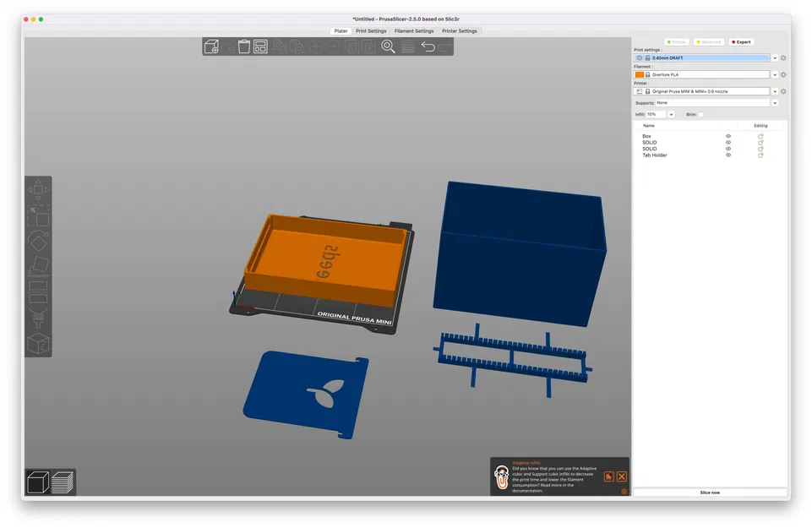Click the 0.40mm DRAFT preset combo box
This screenshot has width=812, height=528.
[701, 58]
